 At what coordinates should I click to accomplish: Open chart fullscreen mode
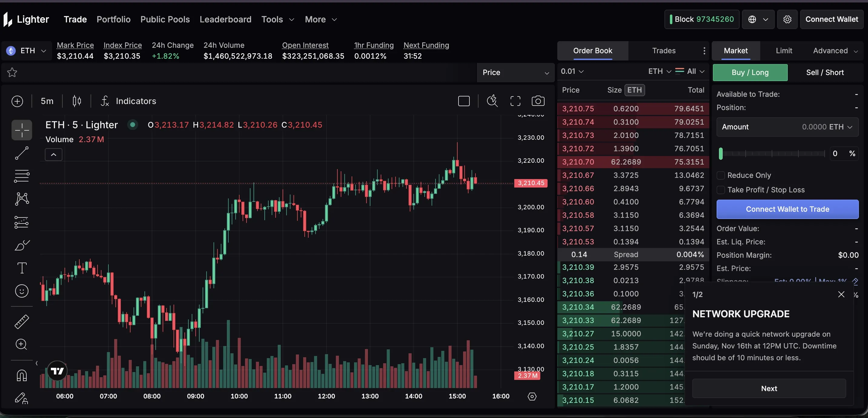click(515, 101)
